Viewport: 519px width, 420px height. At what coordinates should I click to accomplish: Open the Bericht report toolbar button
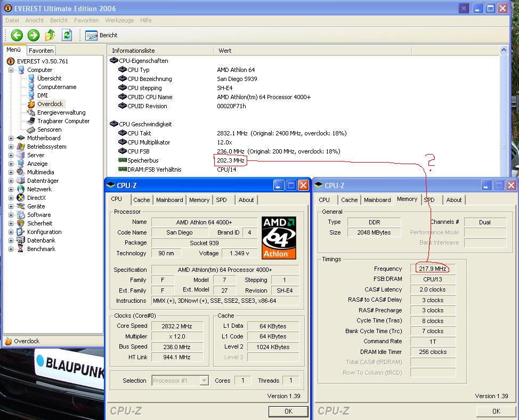[x=101, y=35]
